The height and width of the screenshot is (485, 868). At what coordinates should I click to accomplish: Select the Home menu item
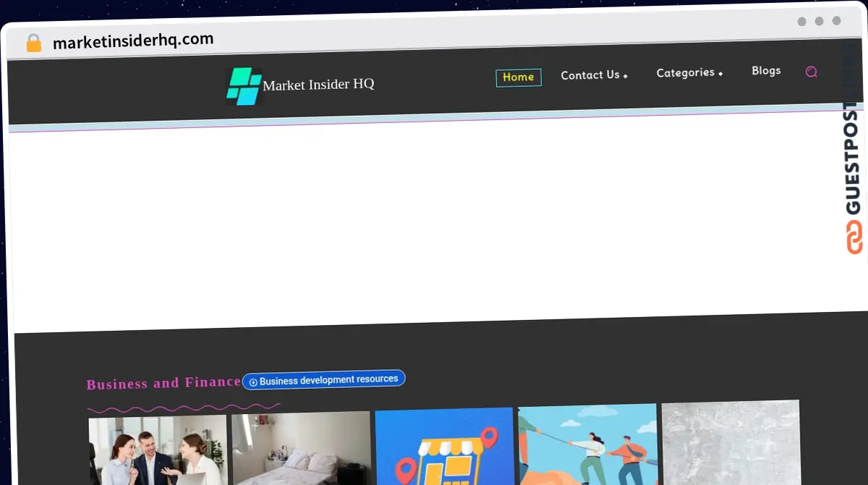[x=518, y=77]
